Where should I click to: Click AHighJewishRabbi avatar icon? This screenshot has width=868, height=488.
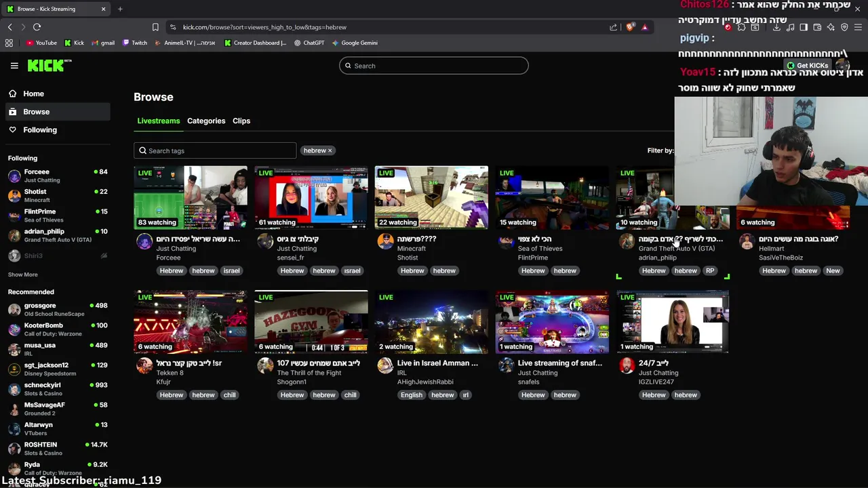[385, 366]
